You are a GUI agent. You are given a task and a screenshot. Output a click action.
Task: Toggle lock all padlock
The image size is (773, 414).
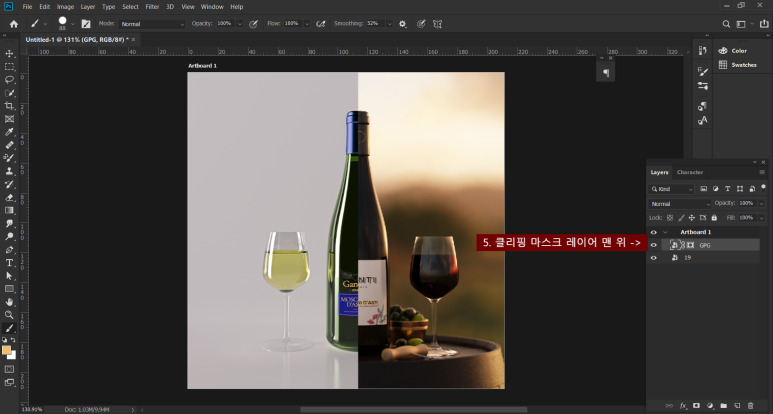click(714, 217)
